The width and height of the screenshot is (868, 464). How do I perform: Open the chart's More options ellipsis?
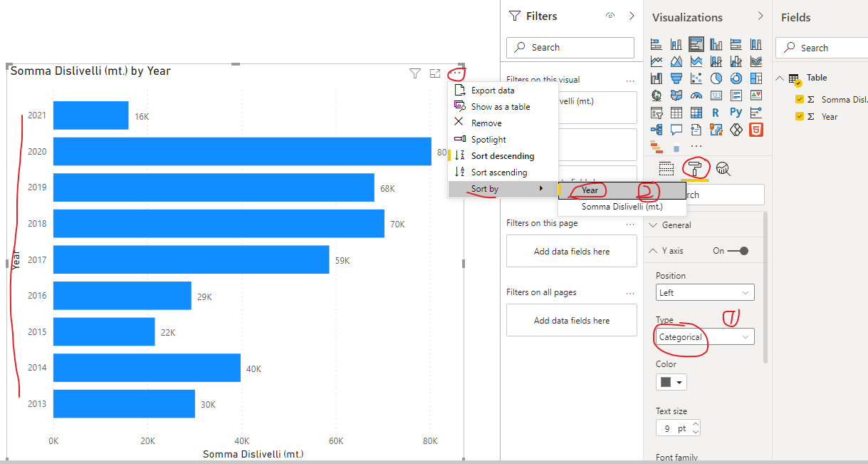coord(456,73)
